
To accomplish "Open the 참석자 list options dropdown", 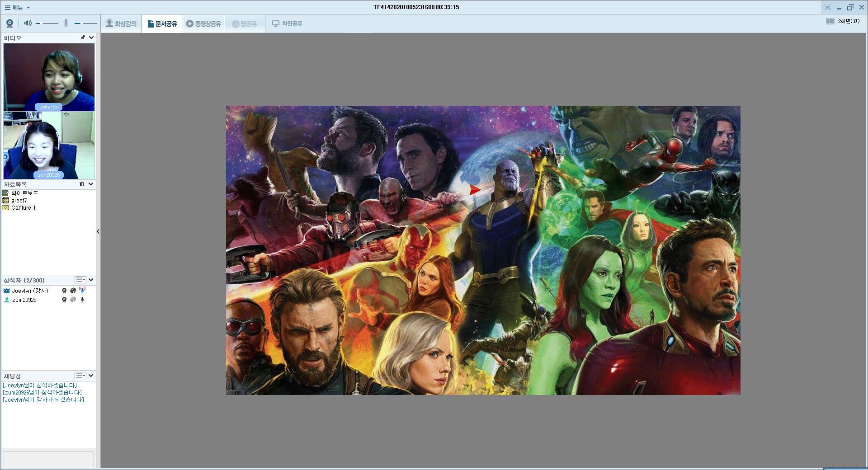I will coord(80,280).
